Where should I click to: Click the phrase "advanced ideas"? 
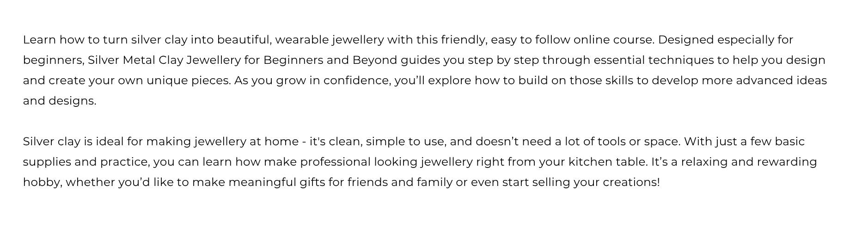coord(781,80)
